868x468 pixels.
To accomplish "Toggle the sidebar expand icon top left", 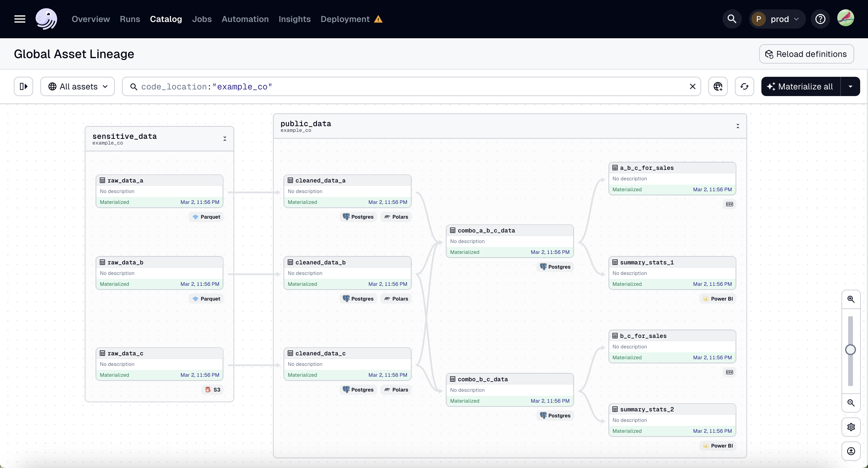I will (23, 86).
